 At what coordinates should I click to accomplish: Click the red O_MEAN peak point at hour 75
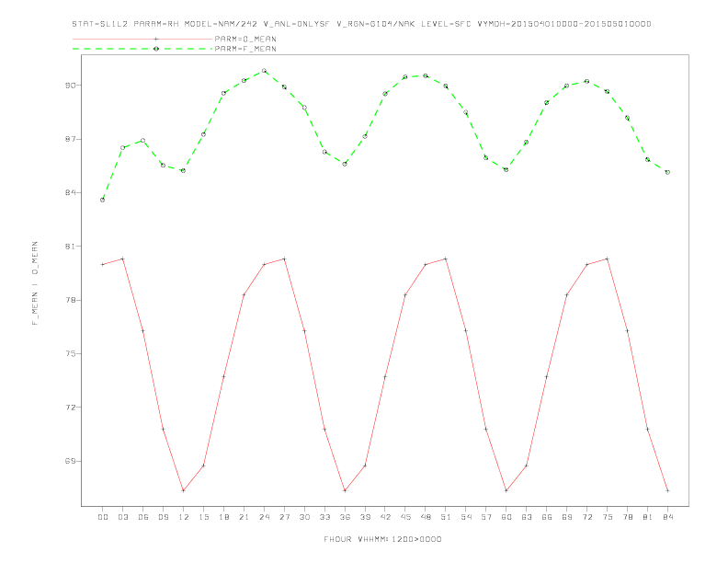tap(608, 259)
